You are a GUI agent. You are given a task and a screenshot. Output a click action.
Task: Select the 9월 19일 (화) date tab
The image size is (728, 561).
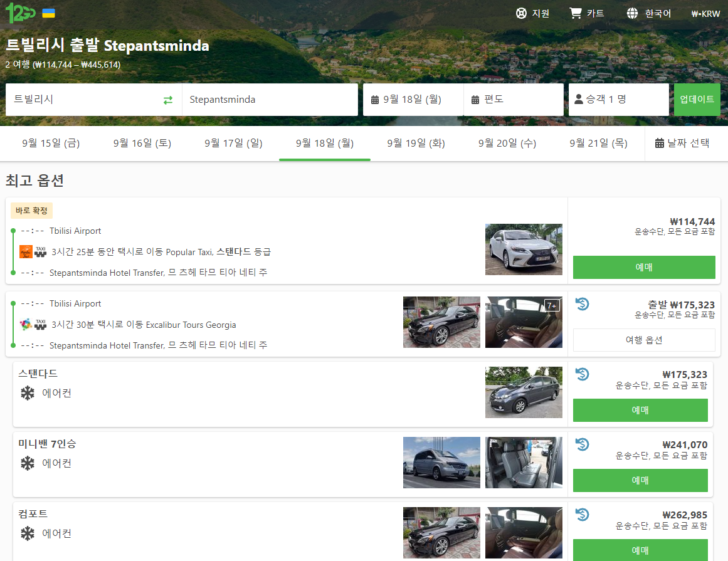[416, 144]
